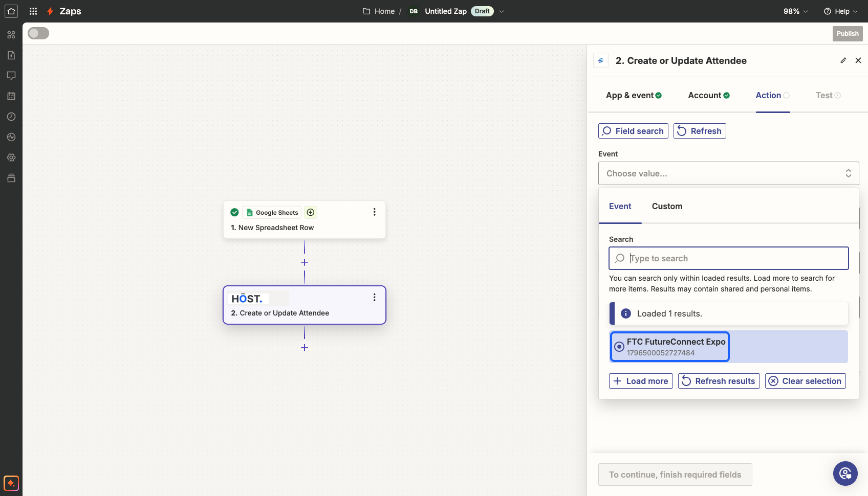Click the plus-circle icon beside Google Sheets
This screenshot has height=496, width=868.
[x=311, y=212]
